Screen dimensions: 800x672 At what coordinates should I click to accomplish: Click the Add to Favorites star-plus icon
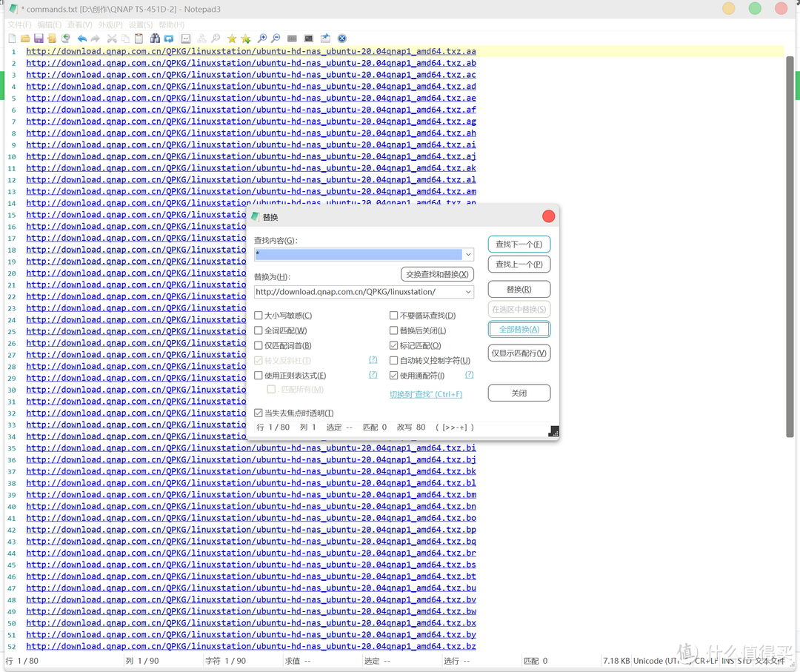click(x=246, y=39)
